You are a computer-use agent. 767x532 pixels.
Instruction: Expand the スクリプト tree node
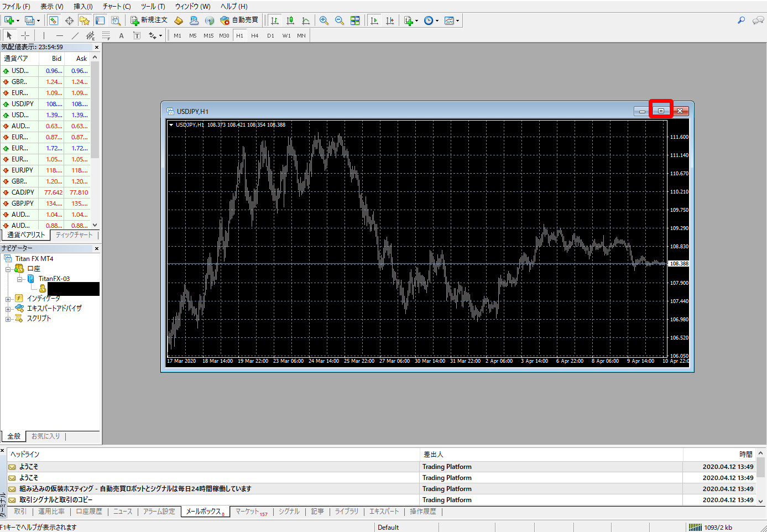pyautogui.click(x=8, y=319)
